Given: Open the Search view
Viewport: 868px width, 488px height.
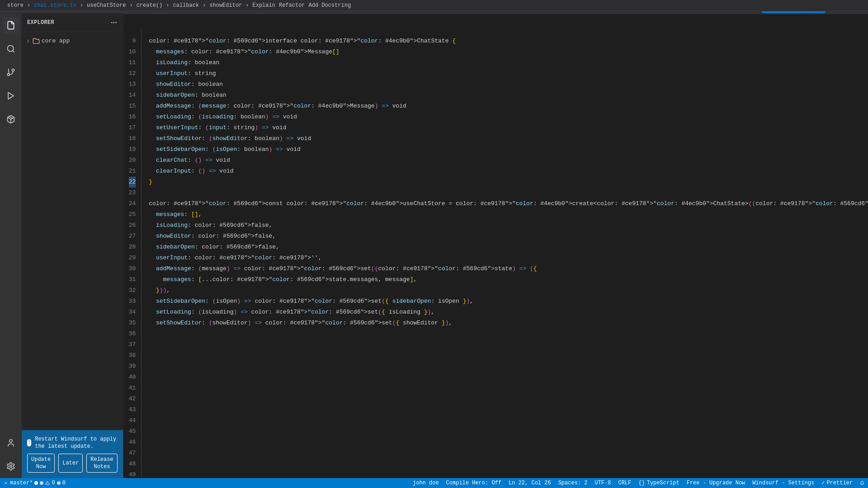Looking at the screenshot, I should coord(11,49).
